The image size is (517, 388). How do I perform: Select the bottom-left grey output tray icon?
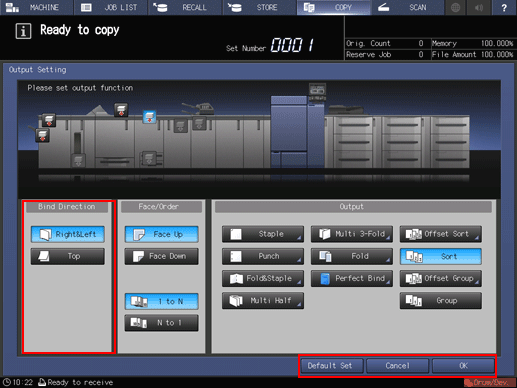pyautogui.click(x=78, y=160)
